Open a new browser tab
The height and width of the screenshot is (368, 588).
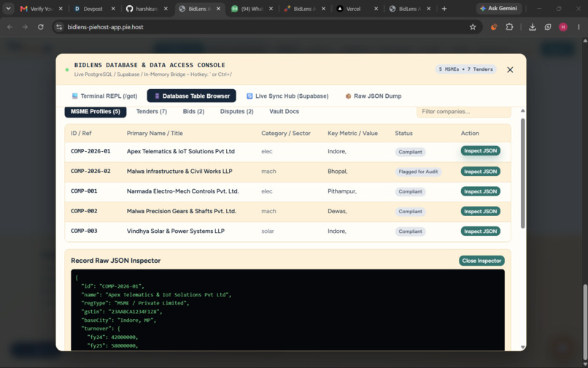444,9
